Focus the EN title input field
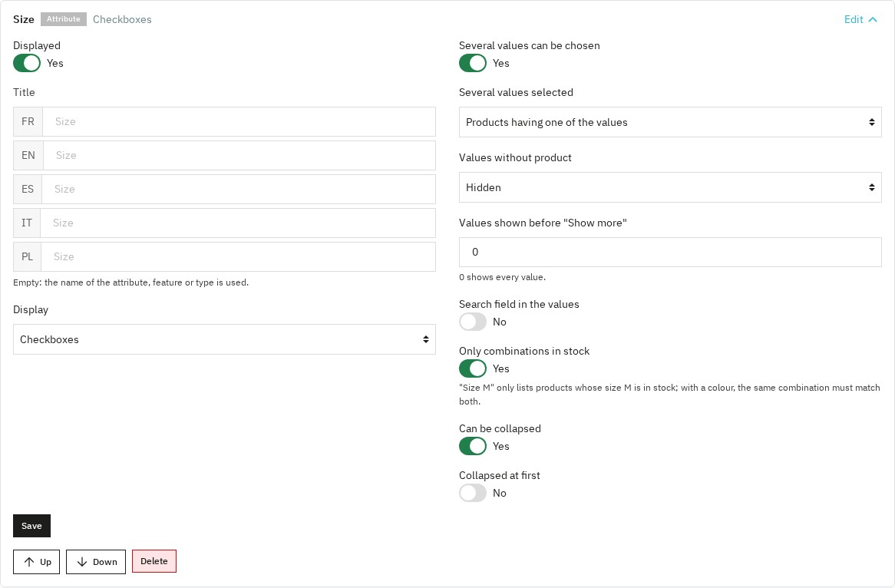 [239, 155]
